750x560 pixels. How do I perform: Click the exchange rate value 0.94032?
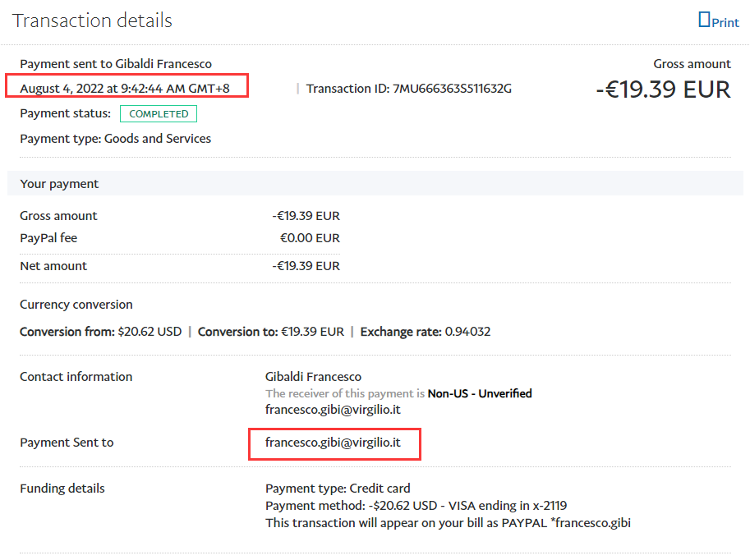click(467, 333)
